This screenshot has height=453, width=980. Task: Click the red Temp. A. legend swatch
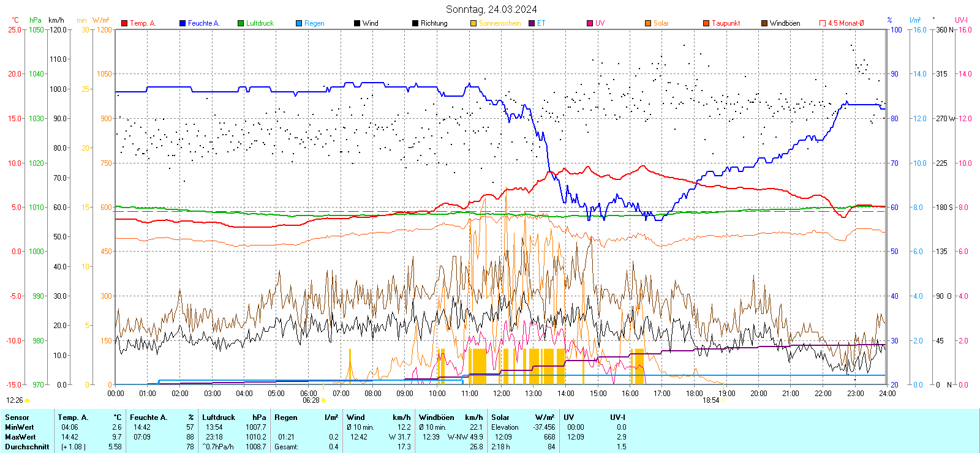click(124, 23)
